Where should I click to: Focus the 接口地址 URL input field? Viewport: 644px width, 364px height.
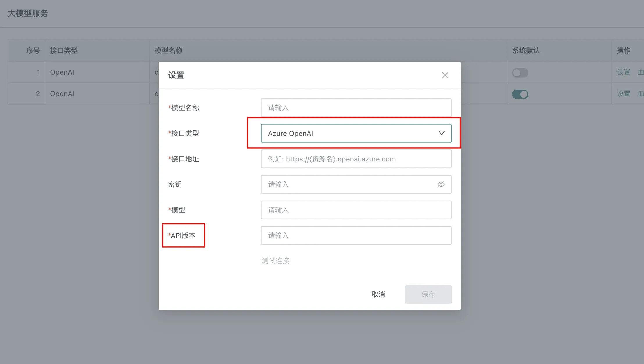(x=356, y=159)
